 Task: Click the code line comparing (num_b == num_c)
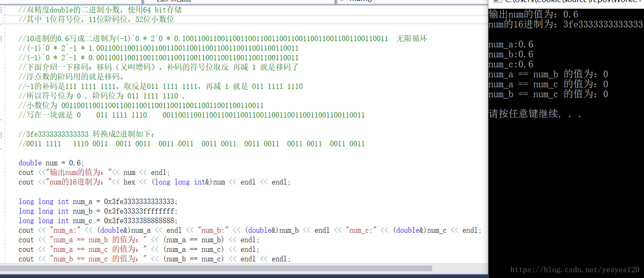pyautogui.click(x=155, y=259)
